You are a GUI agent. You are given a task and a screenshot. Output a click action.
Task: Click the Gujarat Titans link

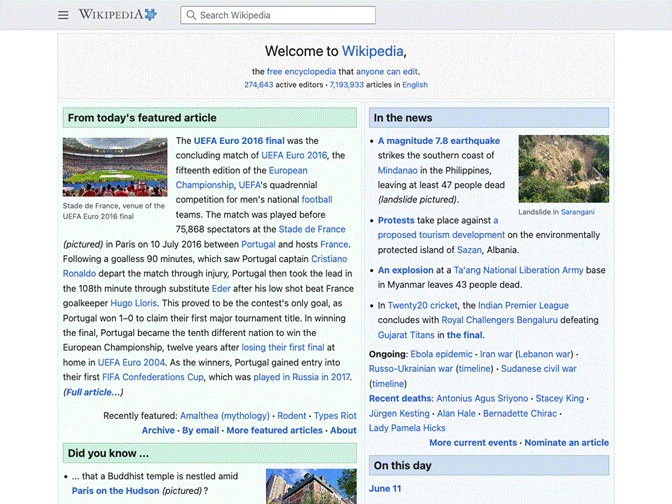406,335
